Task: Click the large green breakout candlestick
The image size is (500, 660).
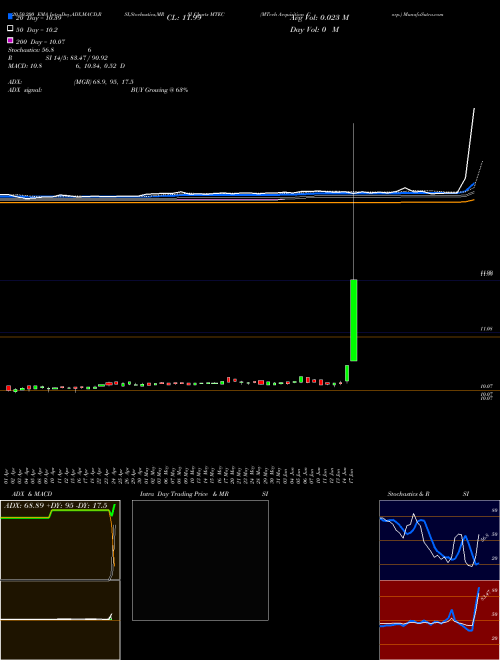Action: pyautogui.click(x=354, y=320)
